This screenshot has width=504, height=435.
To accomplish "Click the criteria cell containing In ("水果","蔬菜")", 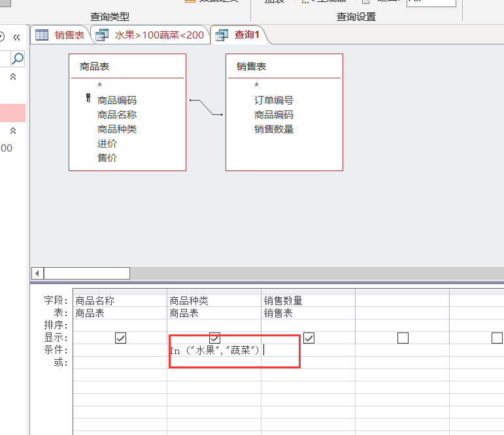I will (x=214, y=350).
